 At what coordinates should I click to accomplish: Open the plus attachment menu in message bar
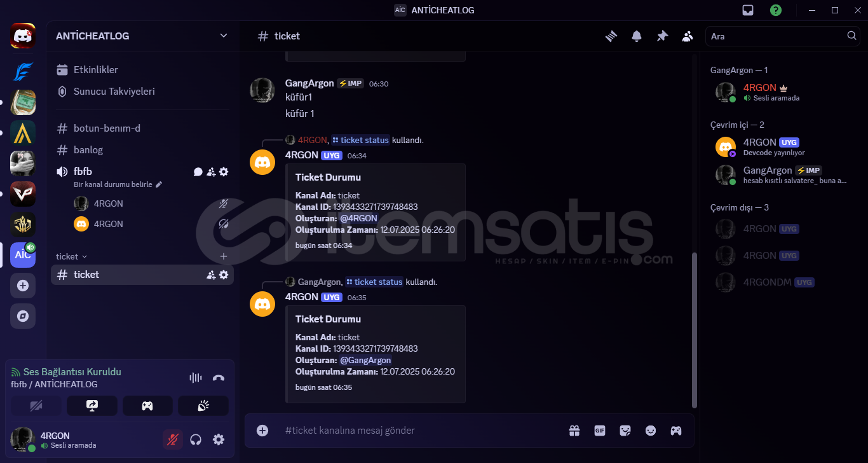262,431
